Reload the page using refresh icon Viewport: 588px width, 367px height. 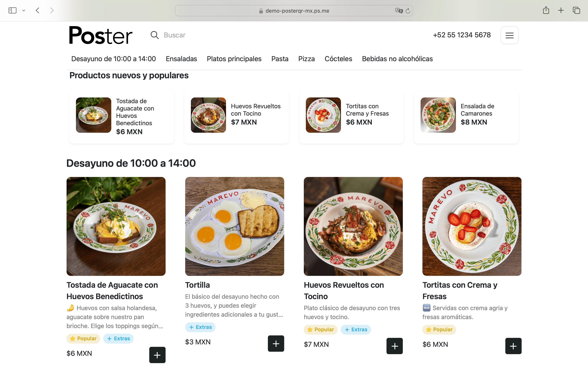click(408, 11)
